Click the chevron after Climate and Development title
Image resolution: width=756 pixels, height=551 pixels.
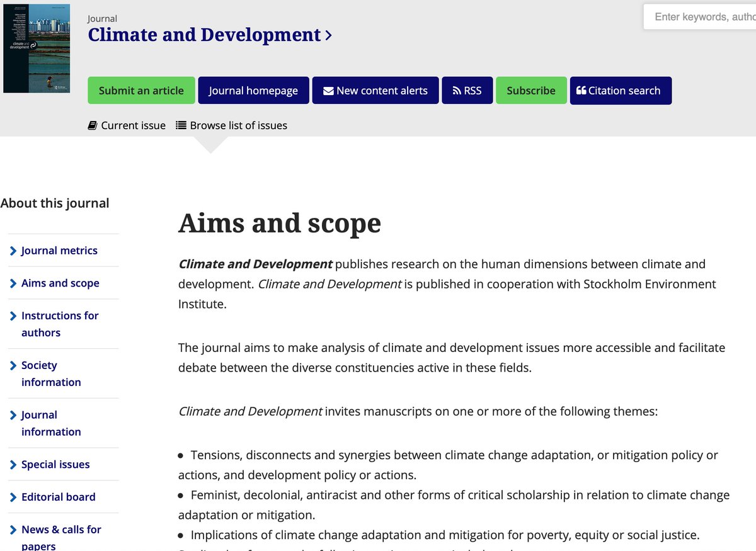coord(328,36)
